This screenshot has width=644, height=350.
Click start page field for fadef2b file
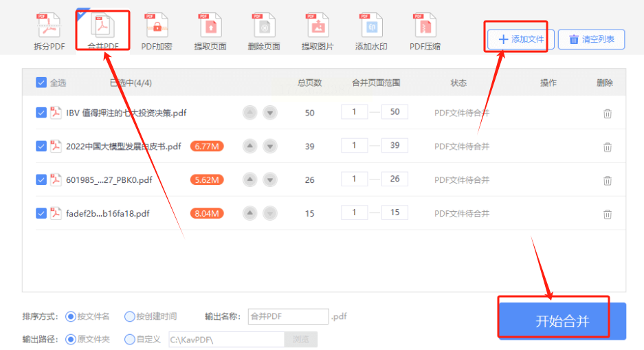point(354,212)
